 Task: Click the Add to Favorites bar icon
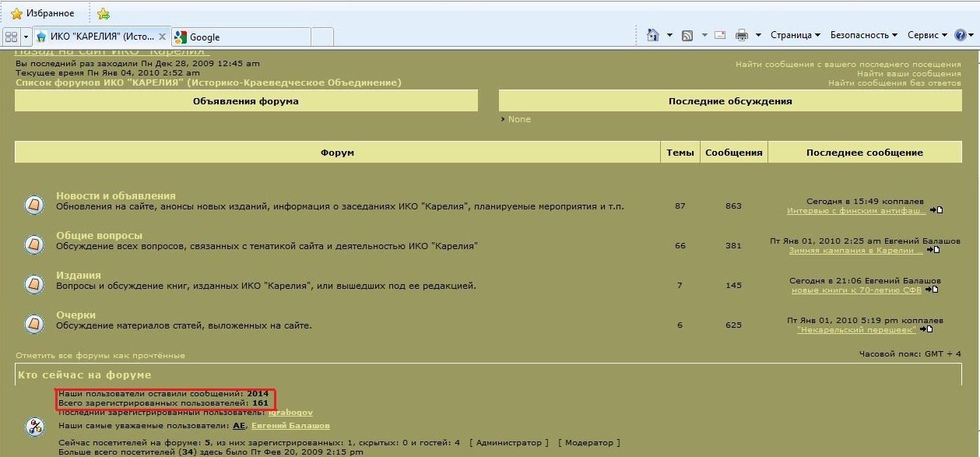coord(104,13)
